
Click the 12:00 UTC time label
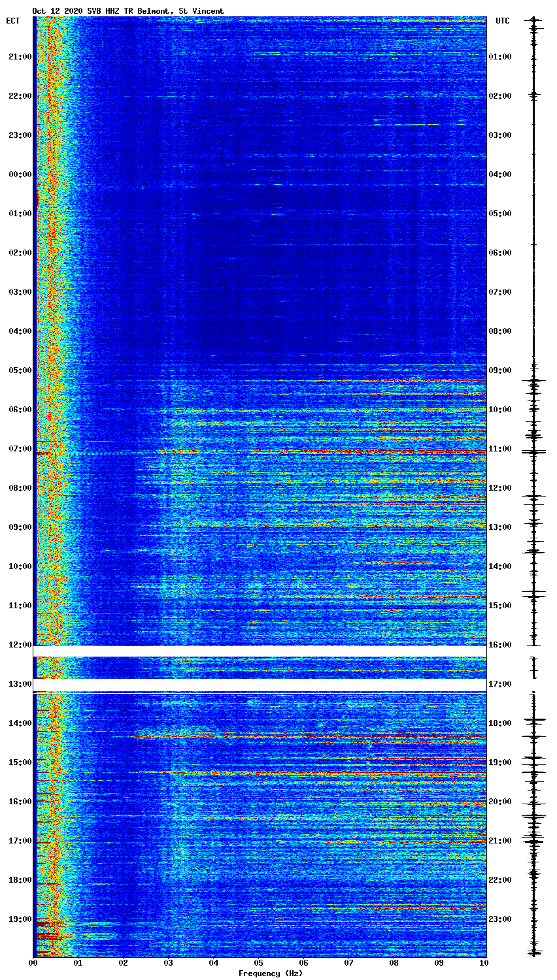click(x=500, y=488)
